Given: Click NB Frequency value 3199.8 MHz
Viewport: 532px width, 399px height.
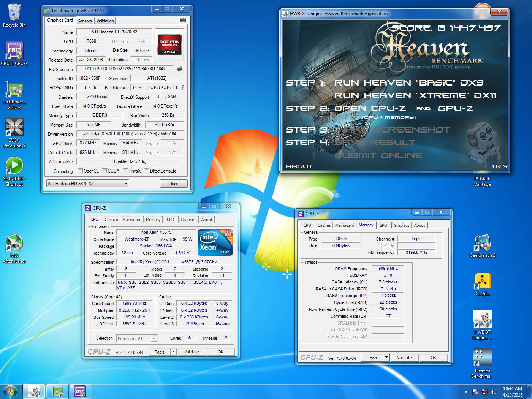Looking at the screenshot, I should click(x=416, y=252).
